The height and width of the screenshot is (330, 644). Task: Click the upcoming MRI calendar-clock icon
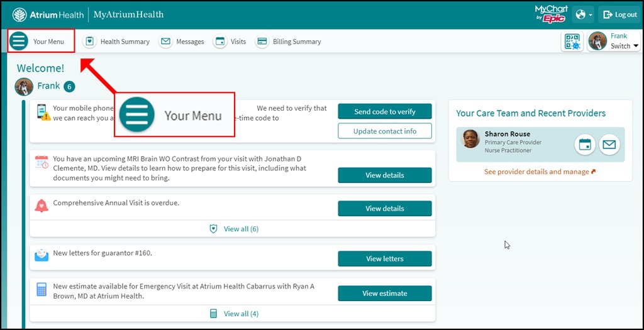pos(42,162)
